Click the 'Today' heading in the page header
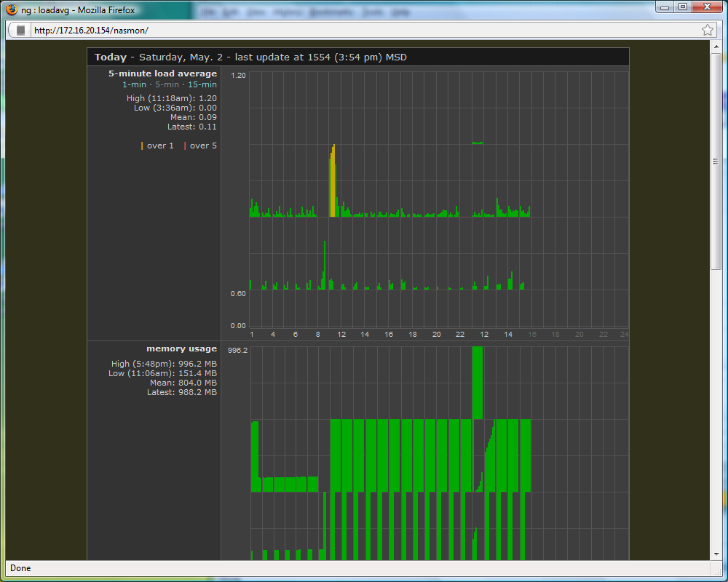 [110, 57]
